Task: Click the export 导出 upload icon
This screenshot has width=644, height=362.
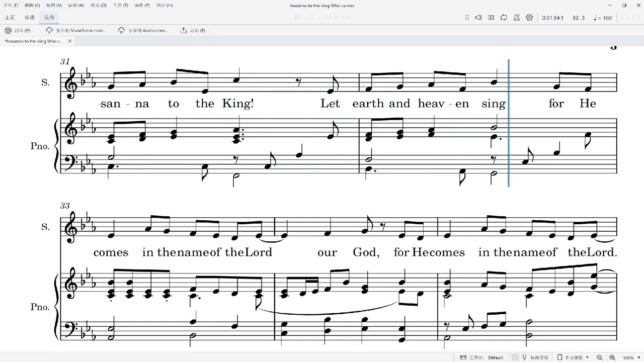Action: [184, 30]
